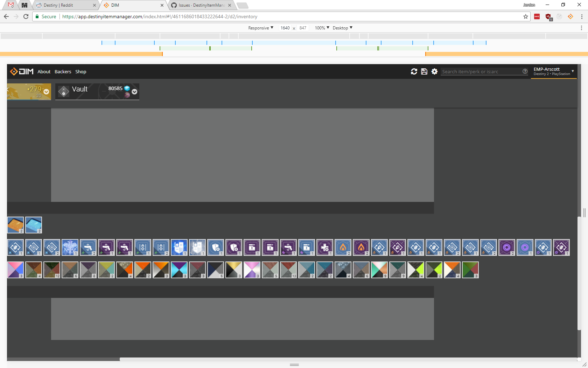This screenshot has height=368, width=588.
Task: Select the blue void ring mod
Action: 525,247
